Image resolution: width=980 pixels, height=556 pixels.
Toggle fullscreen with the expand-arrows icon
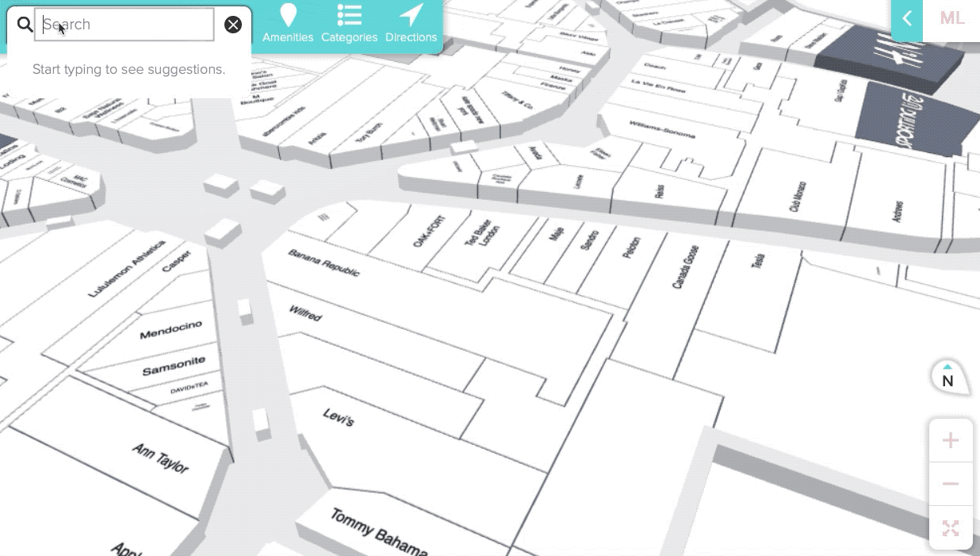[951, 528]
